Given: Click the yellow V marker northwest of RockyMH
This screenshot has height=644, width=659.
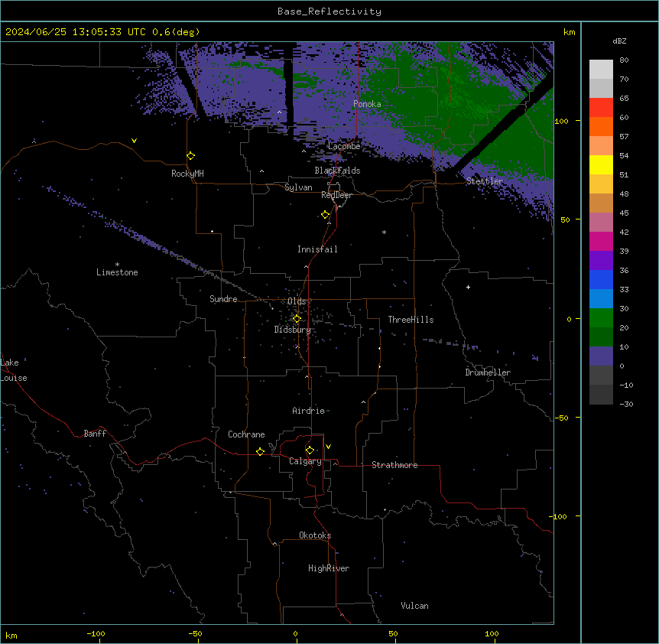Looking at the screenshot, I should [134, 141].
